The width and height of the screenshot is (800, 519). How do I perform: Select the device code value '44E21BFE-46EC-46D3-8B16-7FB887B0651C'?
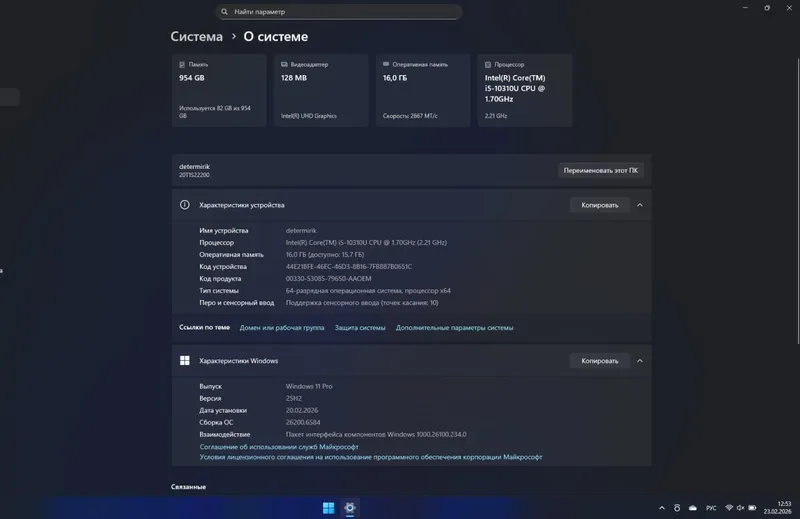(349, 266)
